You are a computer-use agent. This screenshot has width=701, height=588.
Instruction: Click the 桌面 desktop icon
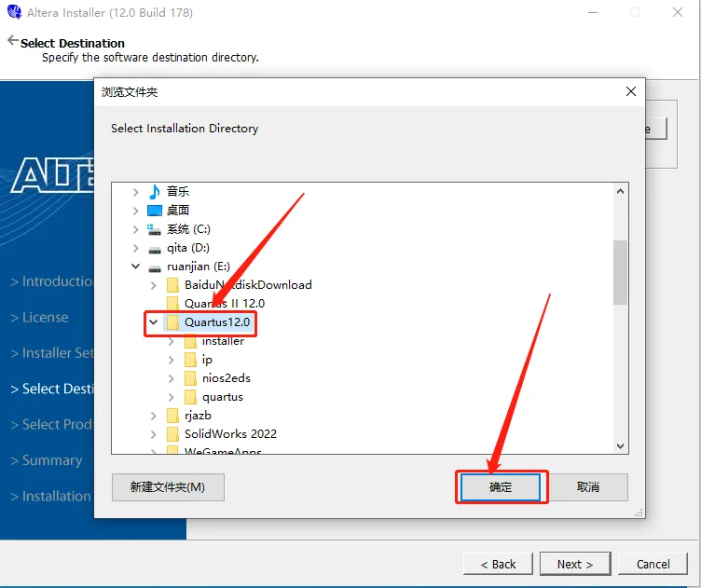(154, 211)
